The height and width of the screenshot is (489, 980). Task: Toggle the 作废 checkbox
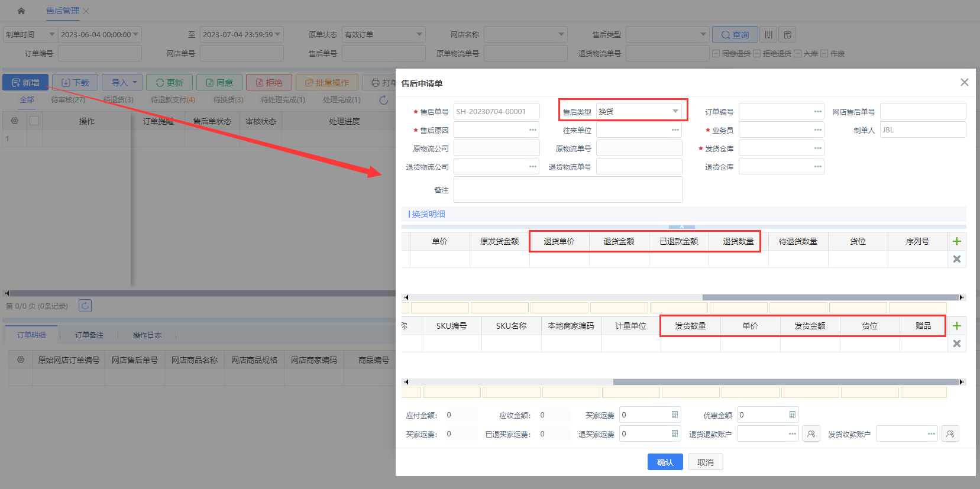[824, 54]
